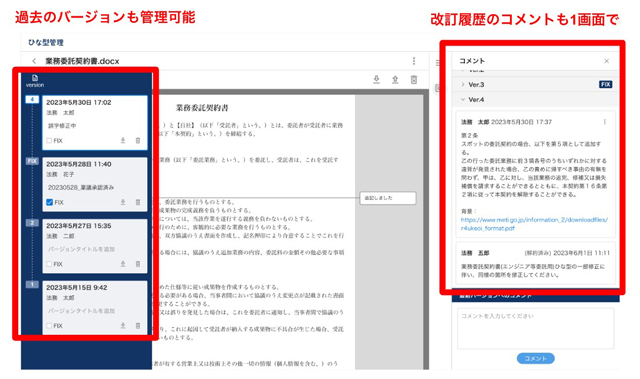
Task: Close the コメント panel
Action: 607,61
